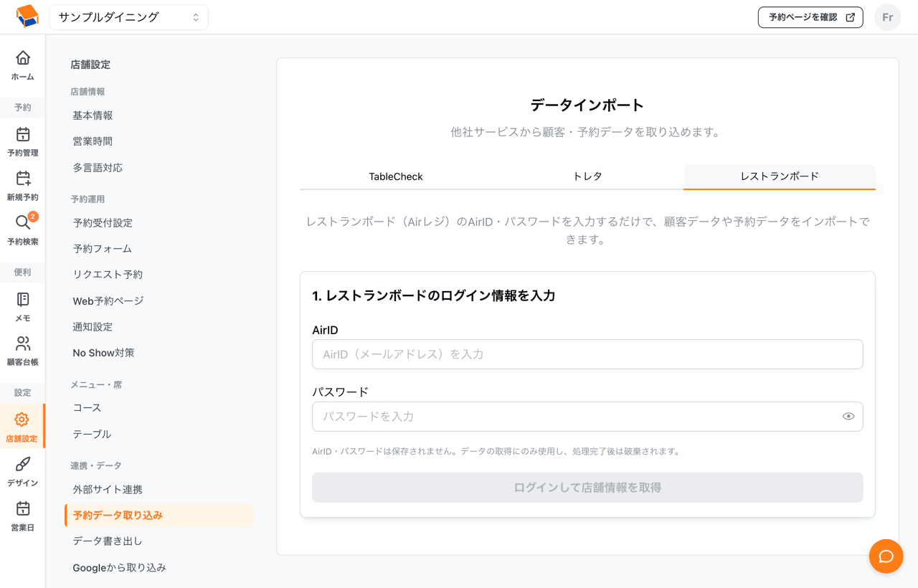This screenshot has width=918, height=588.
Task: Open 基本情報 settings page
Action: click(93, 115)
